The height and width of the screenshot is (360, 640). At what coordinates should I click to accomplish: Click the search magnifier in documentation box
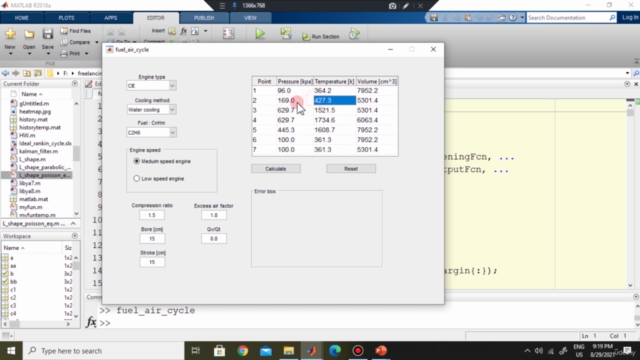point(612,18)
